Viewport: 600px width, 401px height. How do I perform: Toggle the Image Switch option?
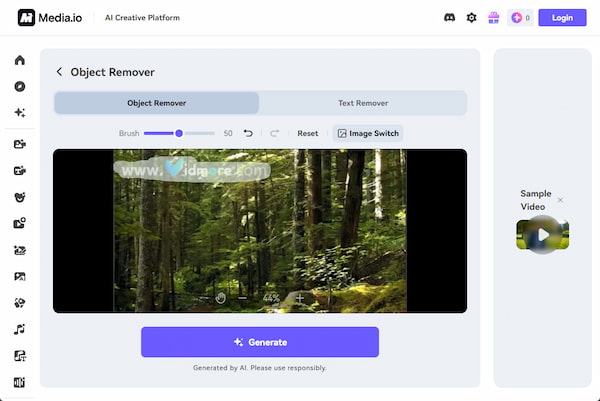pyautogui.click(x=367, y=133)
